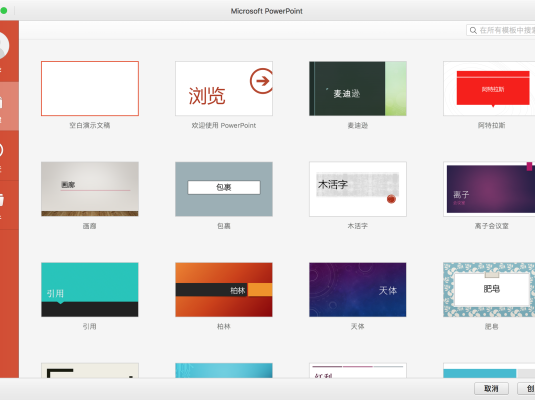Select the 木活字 template thumbnail
The height and width of the screenshot is (400, 535).
click(x=358, y=189)
